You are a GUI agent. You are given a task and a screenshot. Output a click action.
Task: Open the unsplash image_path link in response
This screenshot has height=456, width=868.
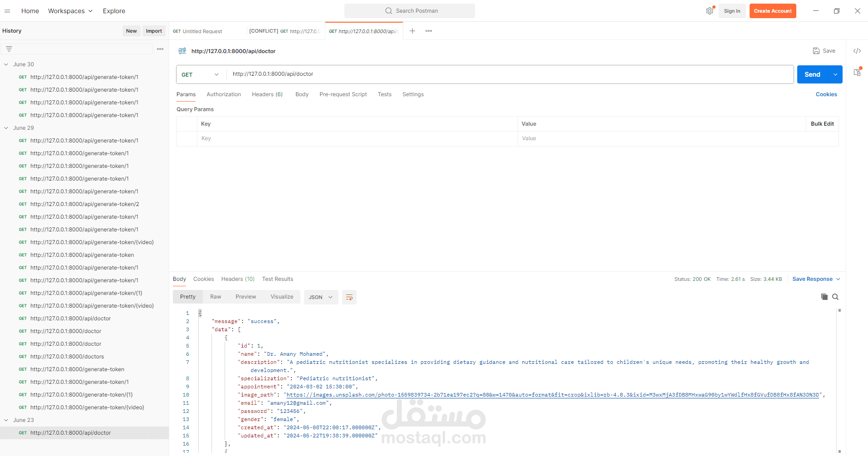point(553,395)
